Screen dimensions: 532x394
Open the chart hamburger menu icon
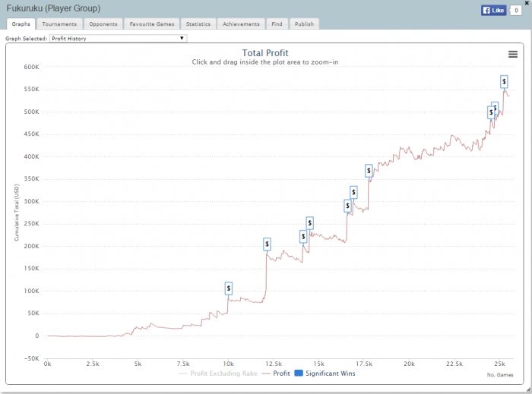(x=513, y=54)
